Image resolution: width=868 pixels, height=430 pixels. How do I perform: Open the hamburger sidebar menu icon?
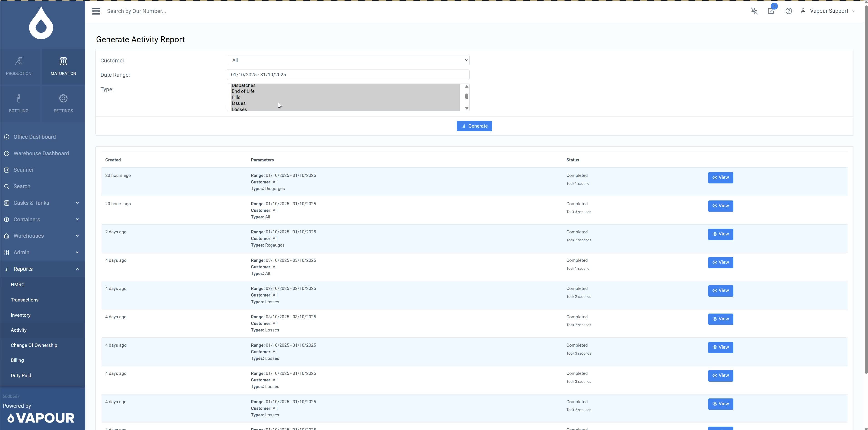pyautogui.click(x=96, y=11)
